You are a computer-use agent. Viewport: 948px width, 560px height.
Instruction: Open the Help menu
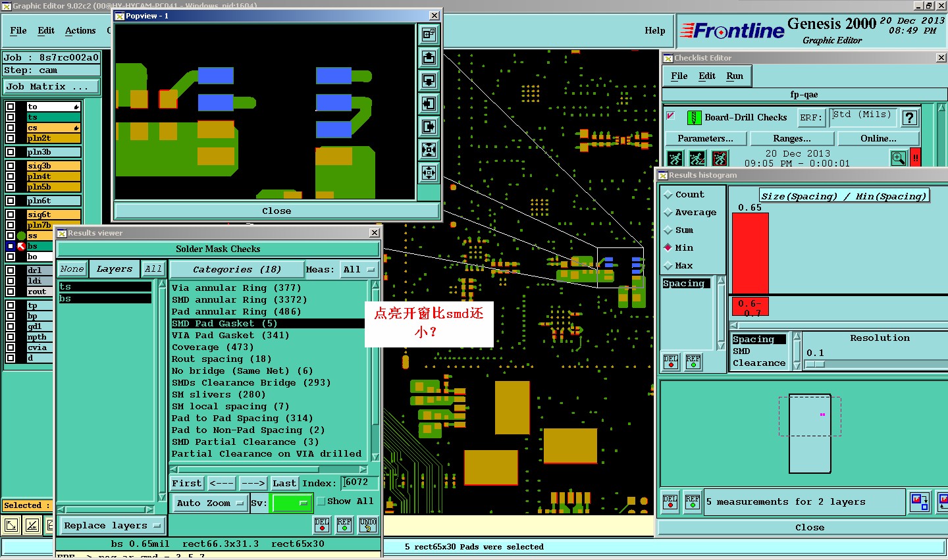[x=654, y=30]
